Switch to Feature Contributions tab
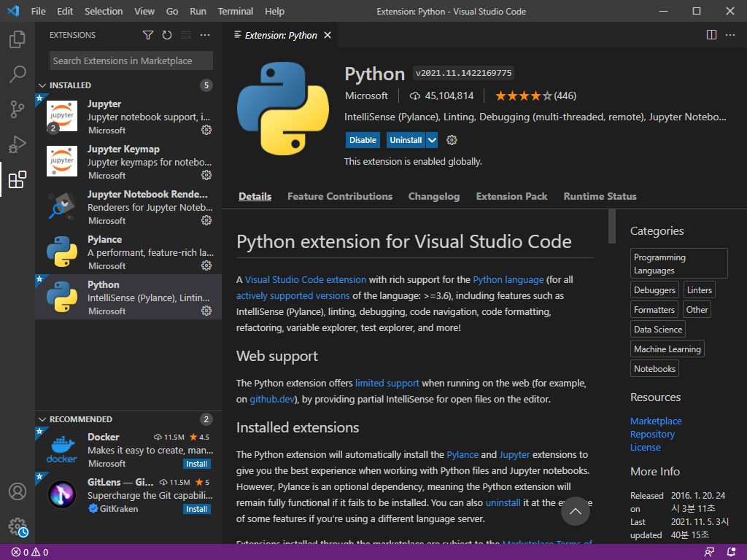The width and height of the screenshot is (747, 560). click(x=340, y=196)
